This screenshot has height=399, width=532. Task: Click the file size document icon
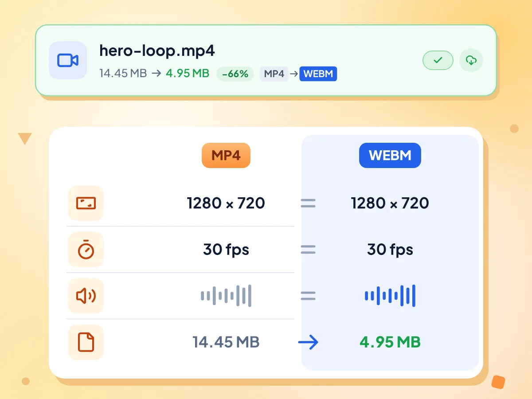point(86,342)
